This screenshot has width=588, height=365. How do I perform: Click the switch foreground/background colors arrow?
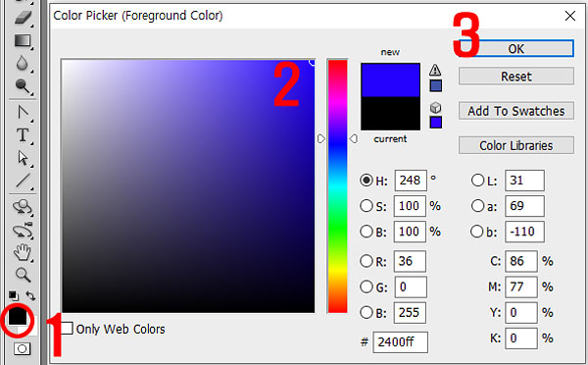[30, 296]
